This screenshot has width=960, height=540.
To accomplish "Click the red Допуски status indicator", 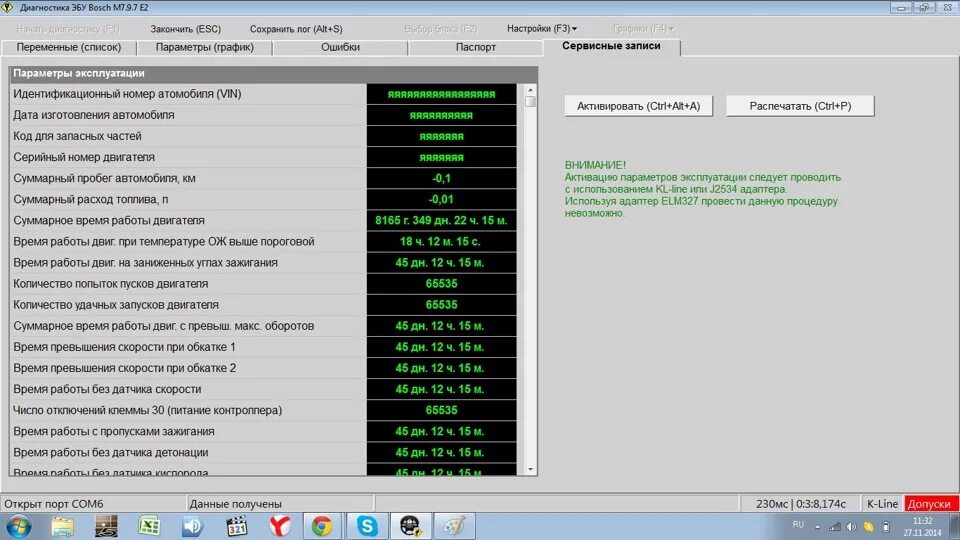I will point(931,504).
